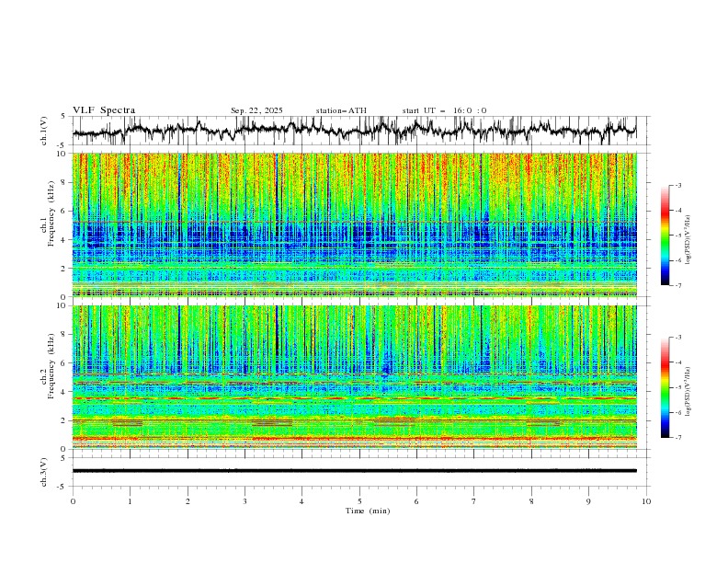Click the "ch.1(V)" axis label
728x563 pixels.
pos(44,131)
